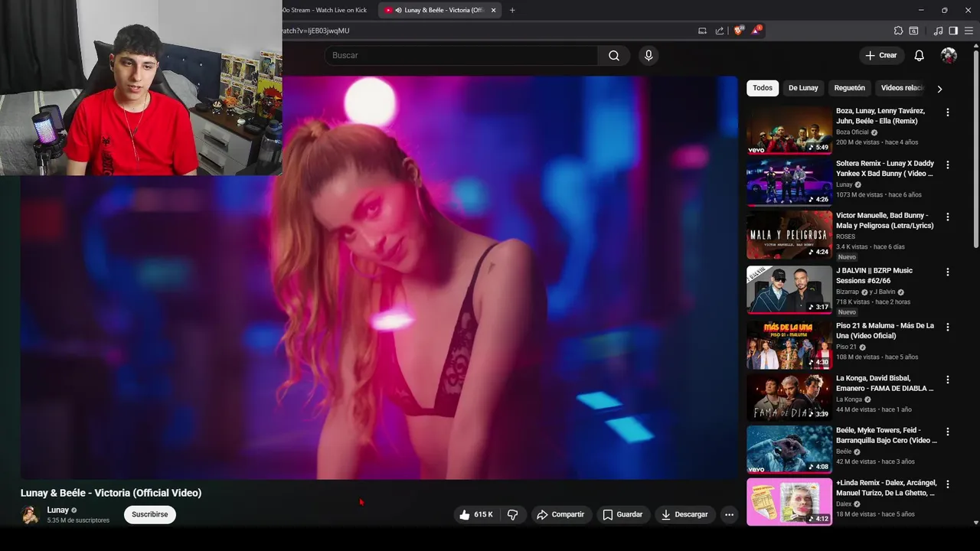The width and height of the screenshot is (980, 551).
Task: Click the '5.35 M de suscriptores' text
Action: click(78, 520)
